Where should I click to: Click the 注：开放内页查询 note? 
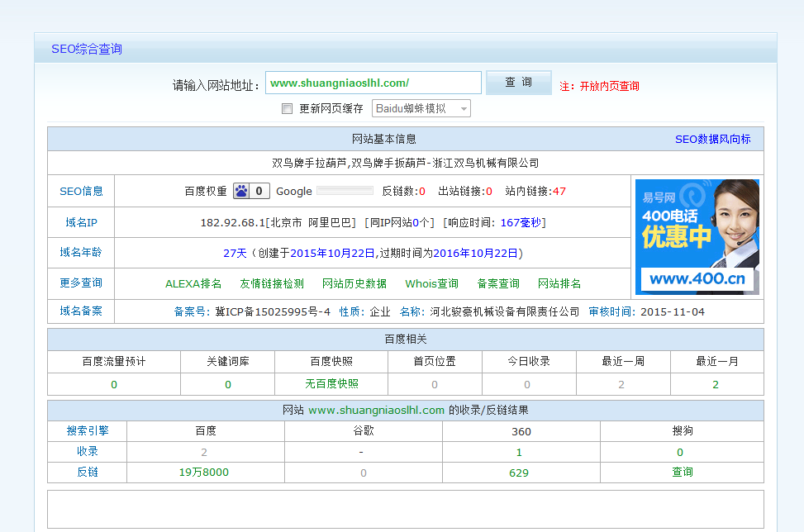(599, 87)
